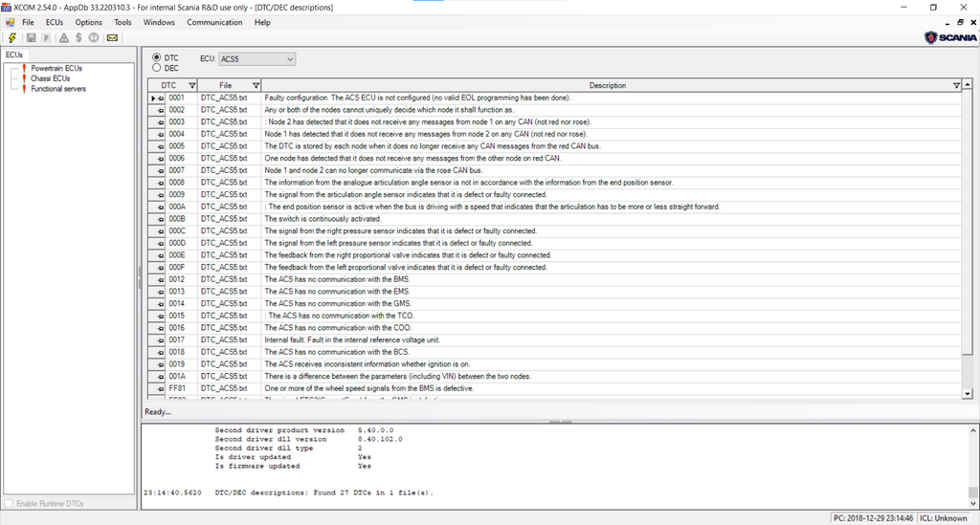Click 'DTC_ACS5.txt' in the 0003 row
The width and height of the screenshot is (980, 525).
(x=224, y=122)
